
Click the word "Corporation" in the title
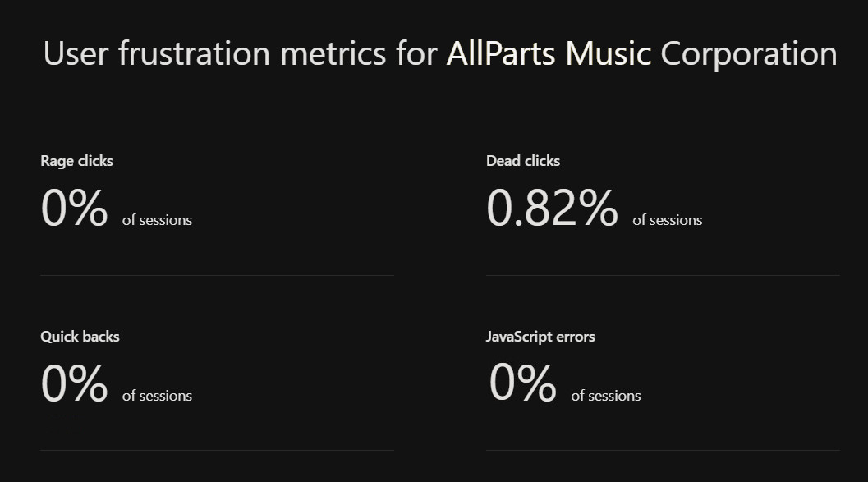point(748,54)
